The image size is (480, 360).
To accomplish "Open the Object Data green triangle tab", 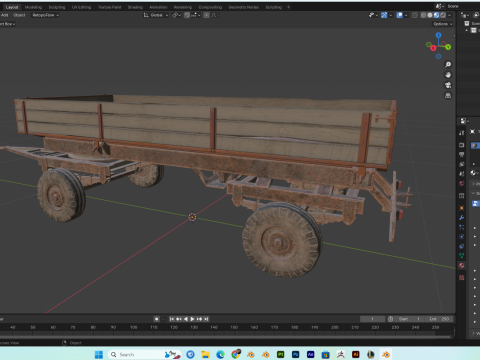I will [x=462, y=256].
